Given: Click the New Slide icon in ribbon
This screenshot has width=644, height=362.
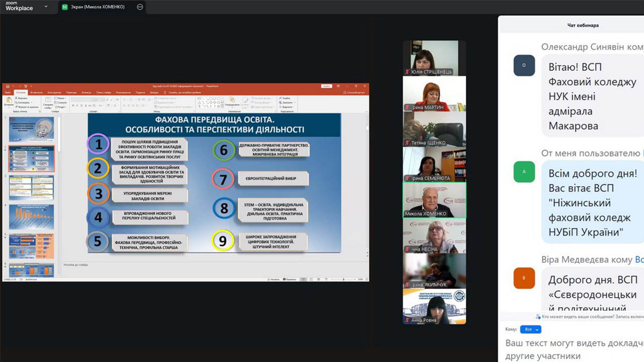Looking at the screenshot, I should pyautogui.click(x=47, y=103).
